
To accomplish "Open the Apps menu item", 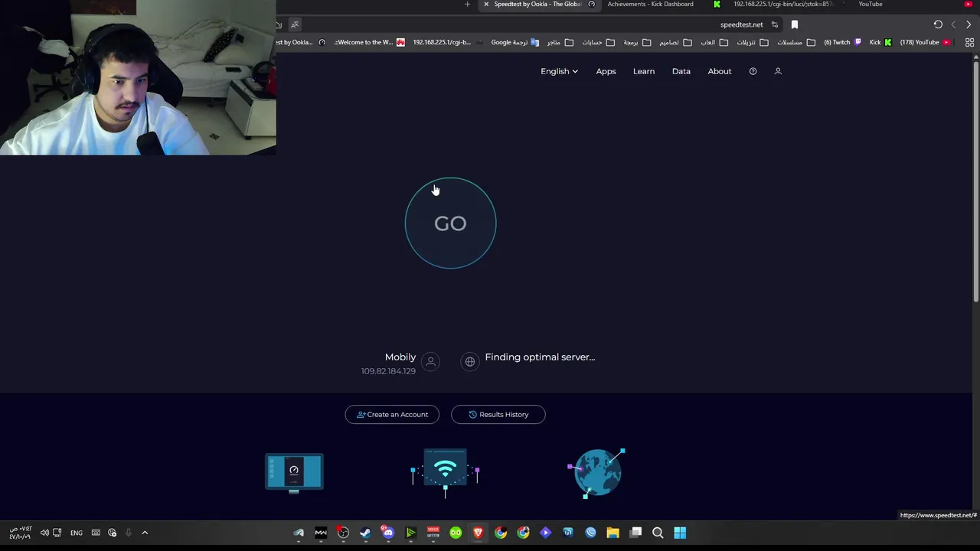I will pos(606,71).
